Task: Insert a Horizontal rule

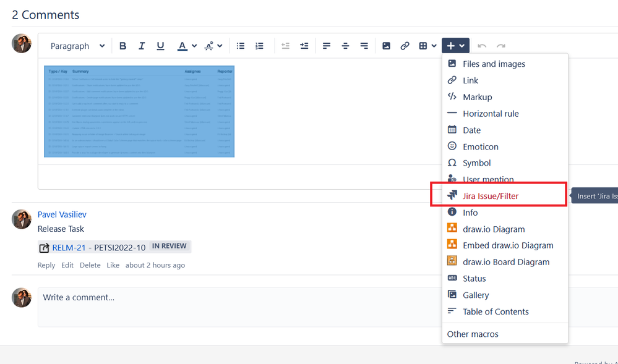Action: (x=505, y=114)
